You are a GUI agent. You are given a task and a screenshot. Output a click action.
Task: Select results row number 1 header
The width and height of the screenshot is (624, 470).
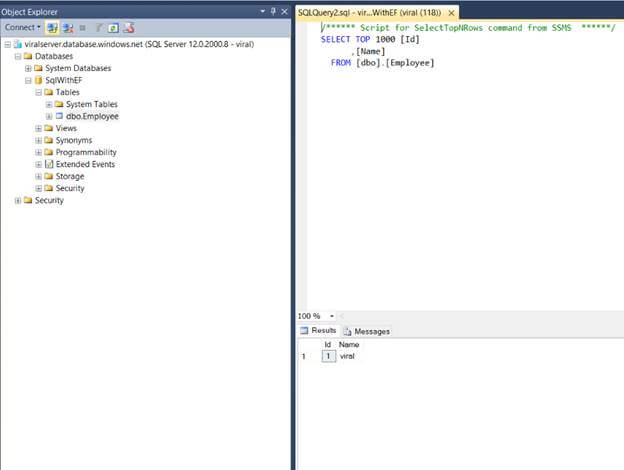(304, 356)
